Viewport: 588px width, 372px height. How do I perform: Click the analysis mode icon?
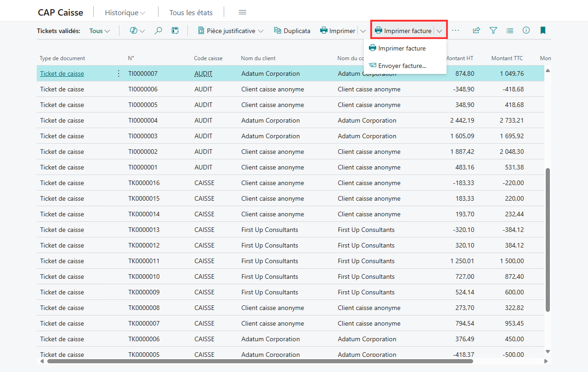pyautogui.click(x=137, y=31)
